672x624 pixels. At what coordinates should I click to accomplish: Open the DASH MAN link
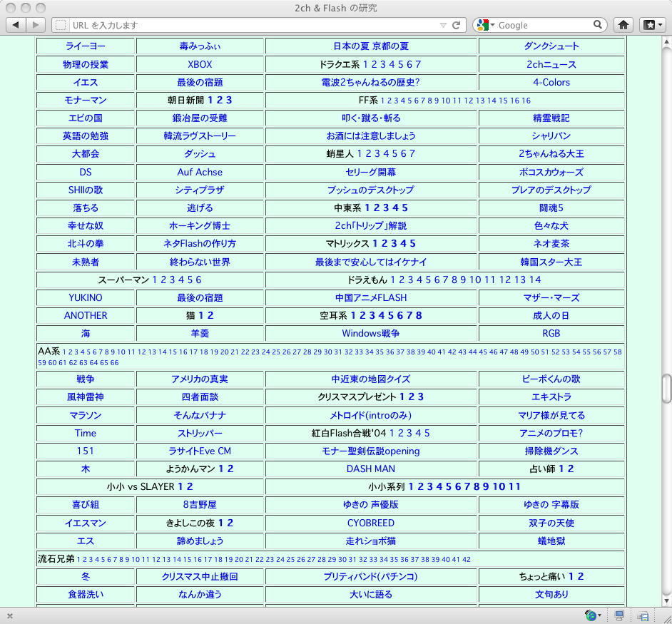tap(371, 469)
